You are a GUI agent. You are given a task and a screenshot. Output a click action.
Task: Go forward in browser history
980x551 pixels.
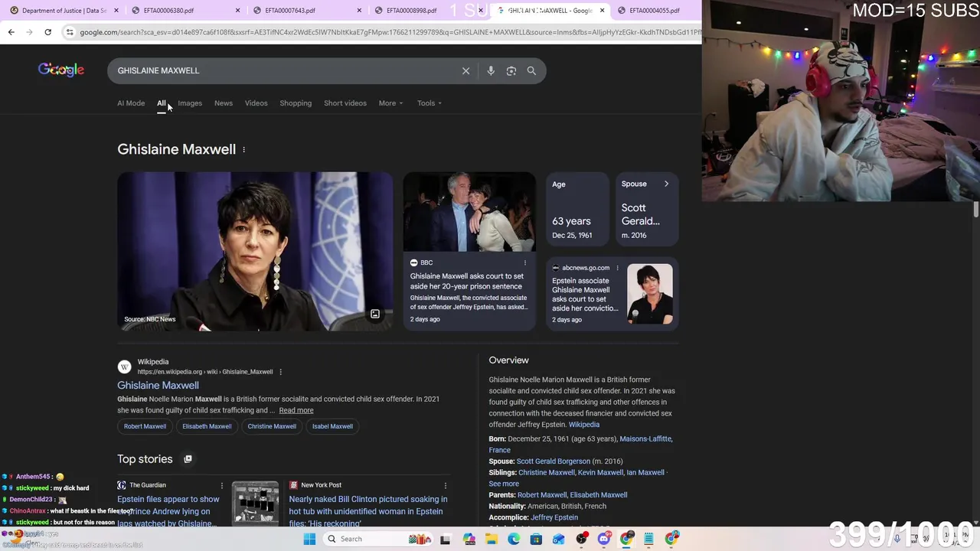29,32
